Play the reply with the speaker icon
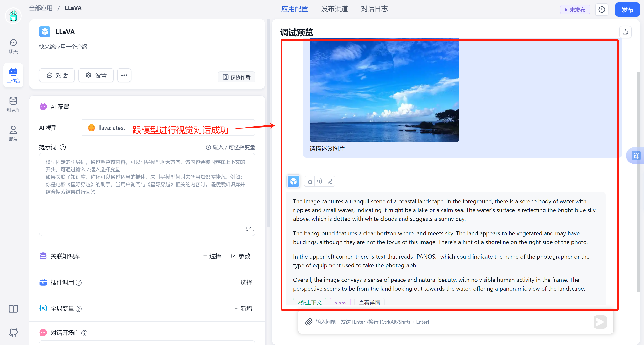Image resolution: width=644 pixels, height=345 pixels. (x=319, y=181)
